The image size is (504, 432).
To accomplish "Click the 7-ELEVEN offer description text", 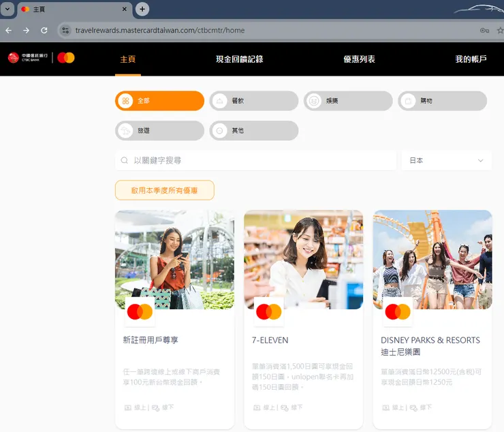I will coord(302,377).
